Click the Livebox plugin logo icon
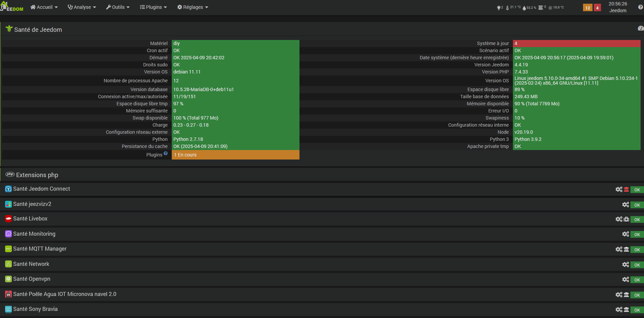Screen dimensions: 644x318 [x=8, y=219]
